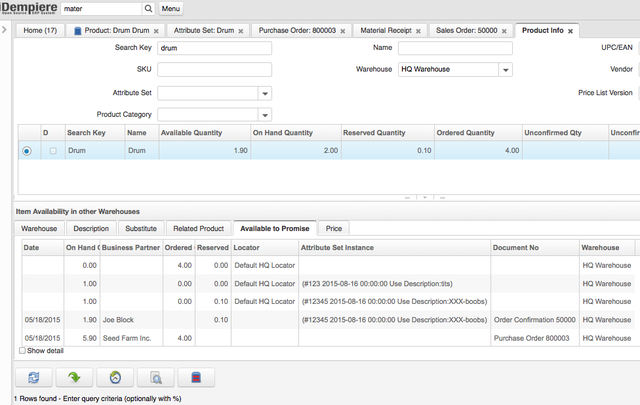Toggle the Show detail checkbox
The width and height of the screenshot is (640, 405).
pyautogui.click(x=23, y=351)
